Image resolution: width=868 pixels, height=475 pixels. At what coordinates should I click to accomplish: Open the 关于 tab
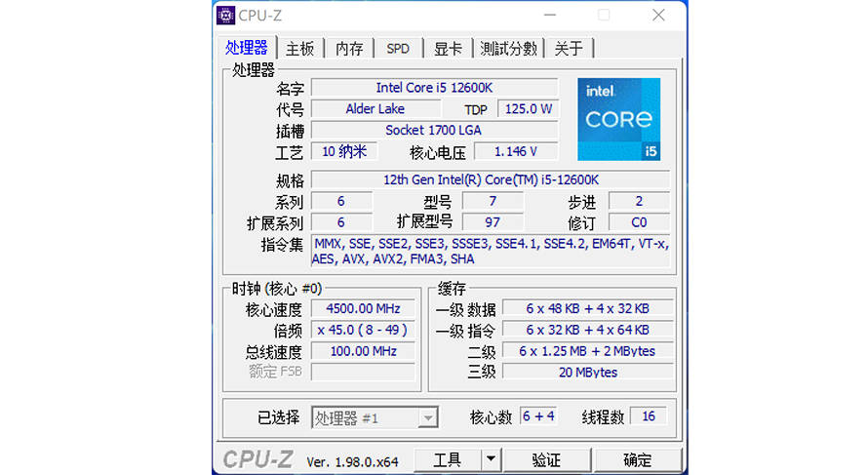569,49
